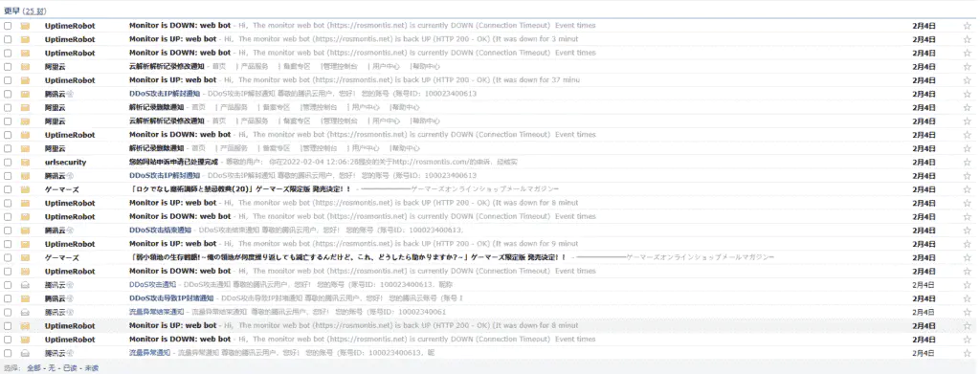980x374 pixels.
Task: Check the 'DDoS攻击结束通知' mail checkbox
Action: 8,231
